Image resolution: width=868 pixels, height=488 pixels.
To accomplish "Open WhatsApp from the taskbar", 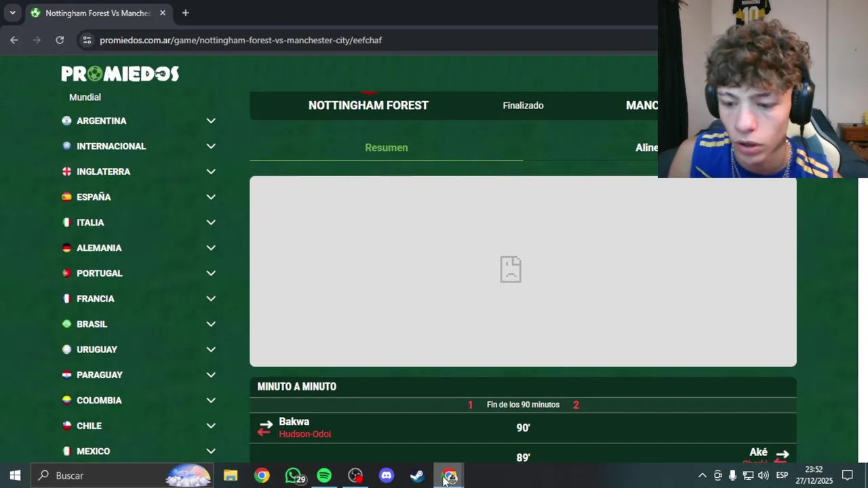I will point(293,476).
